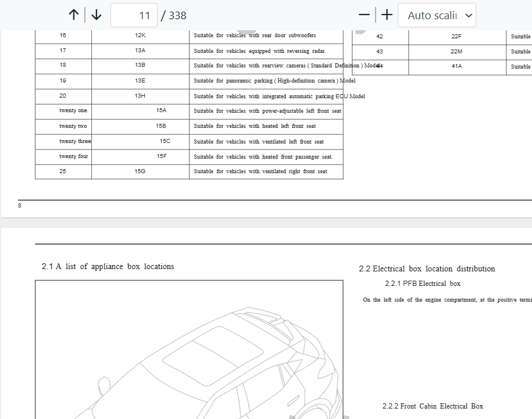
Task: Click the car line drawing diagram
Action: (x=189, y=350)
